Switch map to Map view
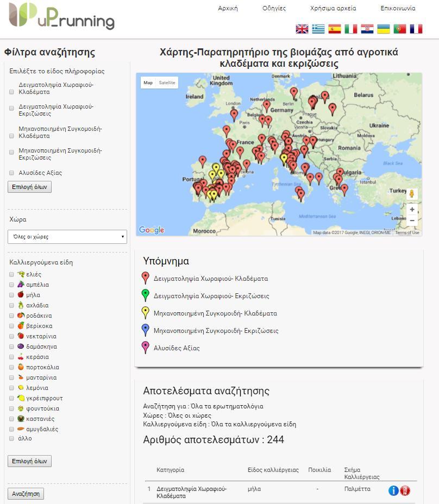439x504 pixels. (148, 83)
